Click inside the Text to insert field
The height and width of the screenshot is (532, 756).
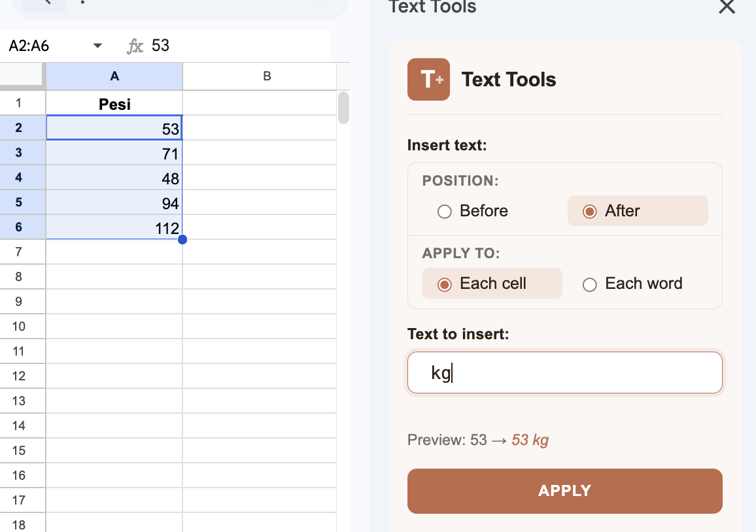[x=564, y=373]
